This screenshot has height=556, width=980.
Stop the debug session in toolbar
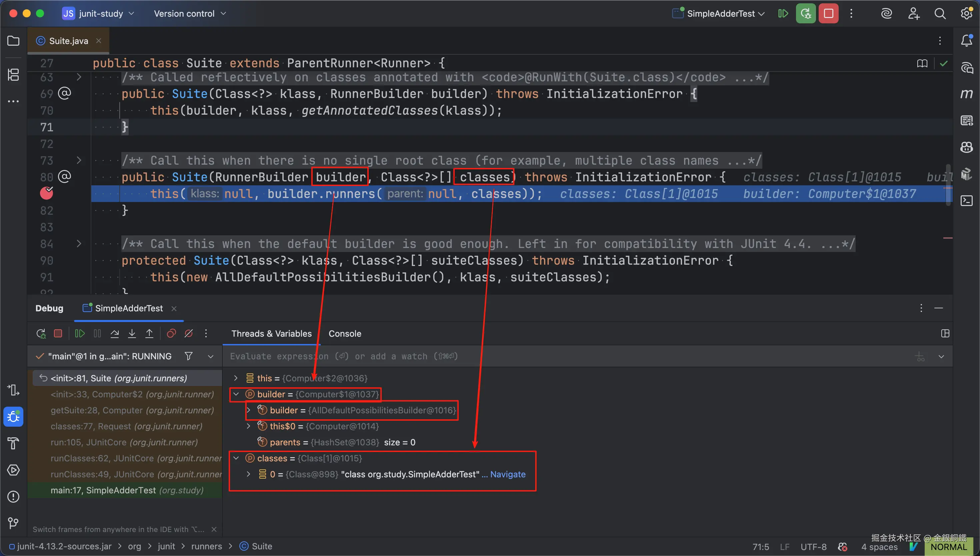click(x=828, y=14)
